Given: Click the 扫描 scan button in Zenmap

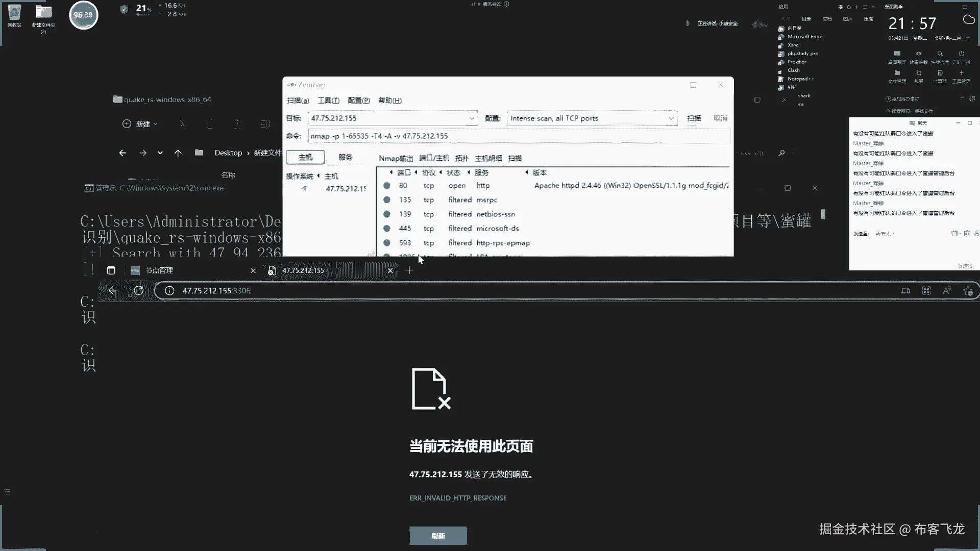Looking at the screenshot, I should tap(694, 118).
